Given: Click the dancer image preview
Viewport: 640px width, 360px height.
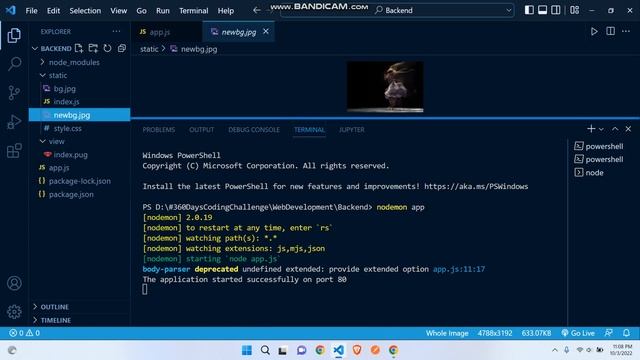Looking at the screenshot, I should tap(385, 87).
